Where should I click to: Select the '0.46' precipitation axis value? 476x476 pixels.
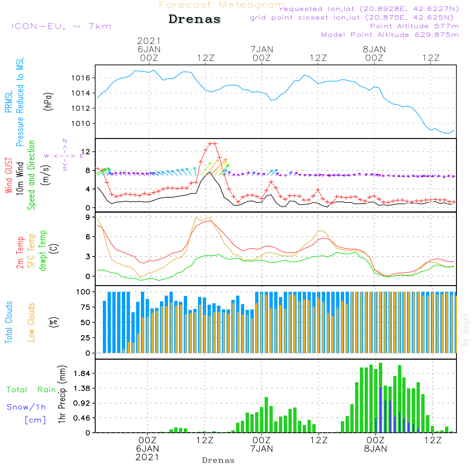click(x=82, y=418)
